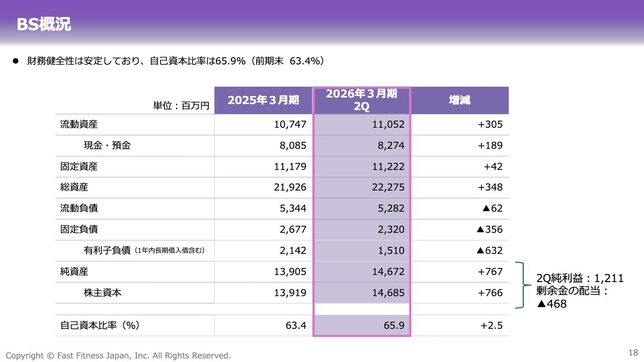This screenshot has height=362, width=644.
Task: Click the 流動資産 row label
Action: 79,125
